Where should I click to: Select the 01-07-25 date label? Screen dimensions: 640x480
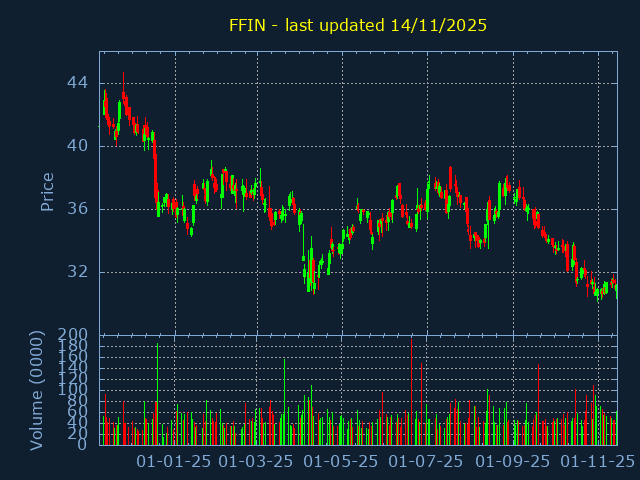tap(426, 461)
